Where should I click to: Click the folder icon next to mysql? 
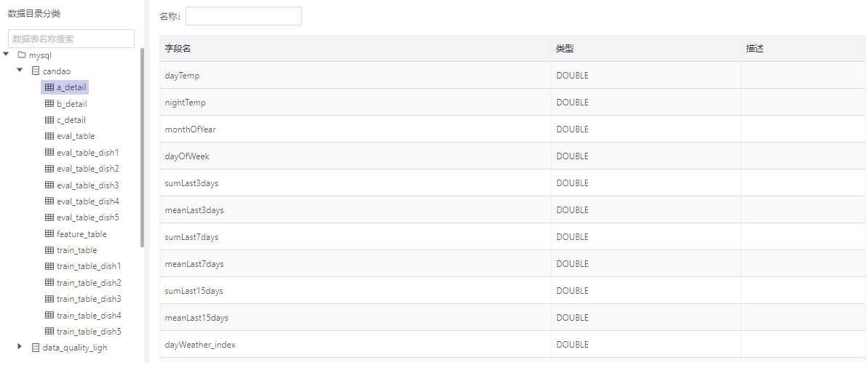click(22, 55)
